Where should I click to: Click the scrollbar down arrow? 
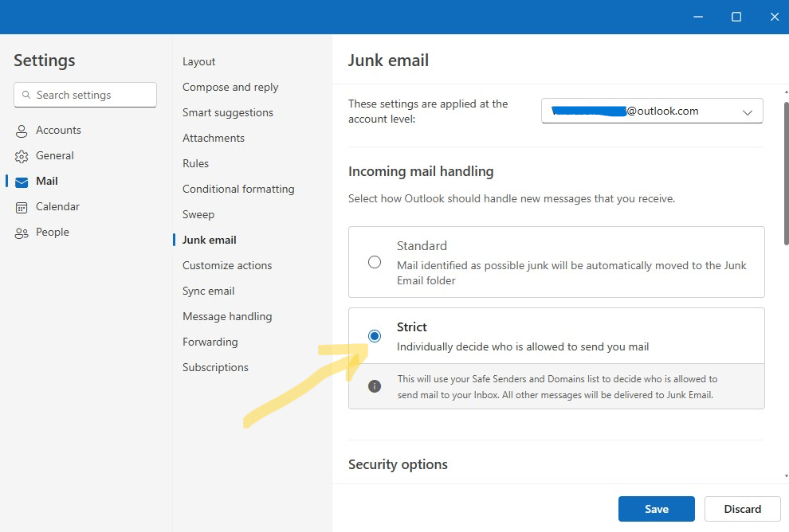pos(786,475)
